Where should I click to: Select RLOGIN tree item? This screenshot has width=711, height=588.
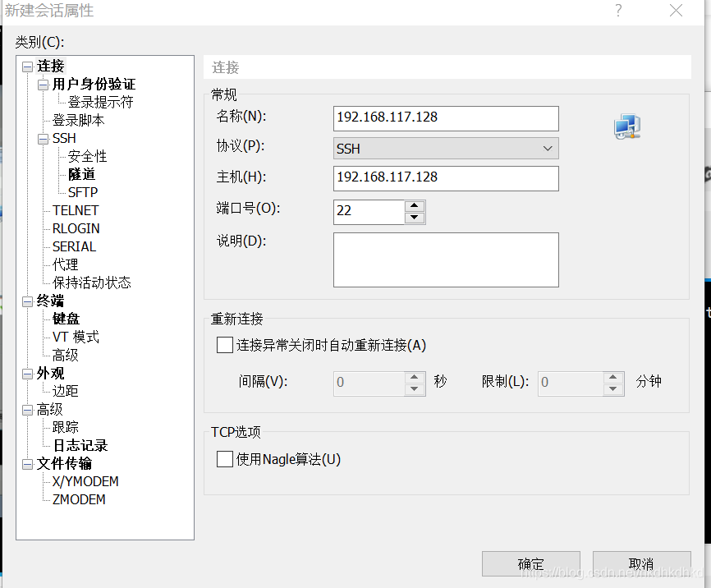pos(76,228)
